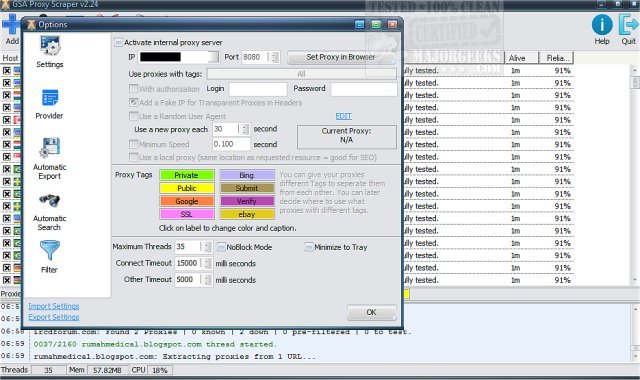
Task: Click the Relia... column header in proxy list
Action: [556, 58]
